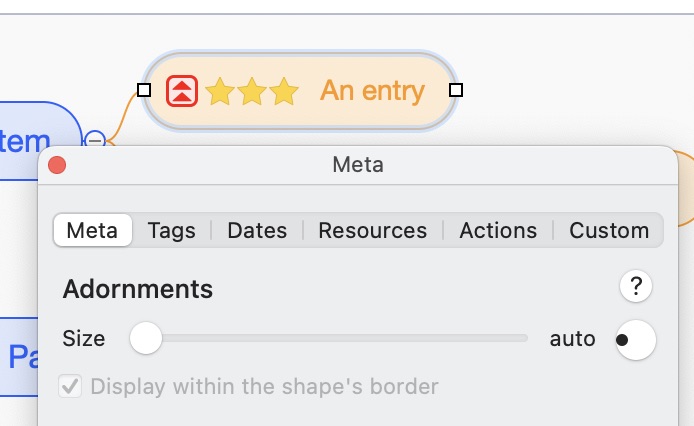Screen dimensions: 694x426
Task: Go to the Actions tab
Action: pos(498,230)
